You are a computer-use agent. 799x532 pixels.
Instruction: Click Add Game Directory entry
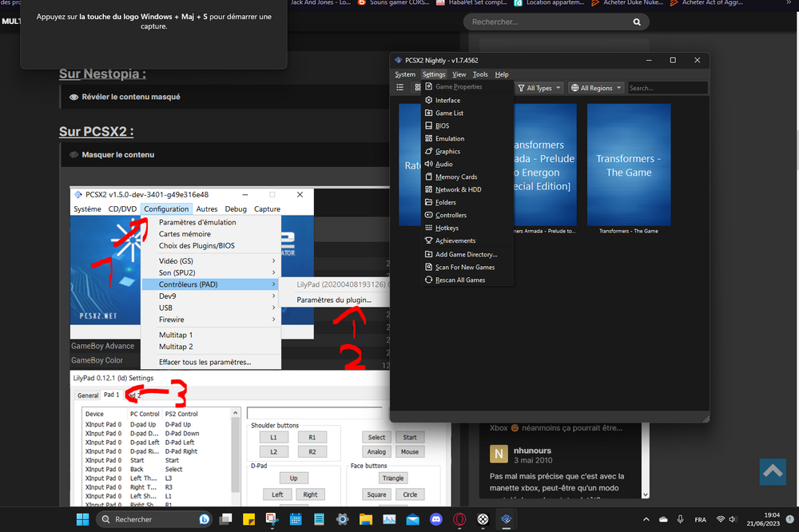point(466,254)
